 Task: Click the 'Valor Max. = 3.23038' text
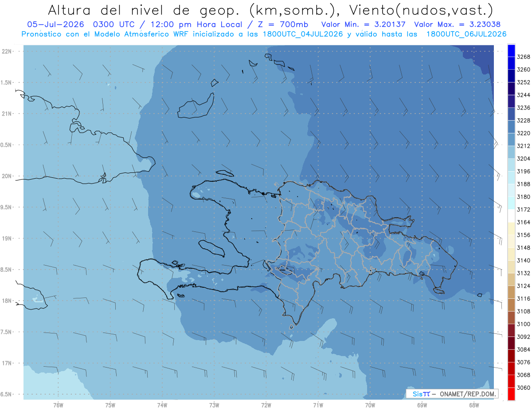(457, 24)
